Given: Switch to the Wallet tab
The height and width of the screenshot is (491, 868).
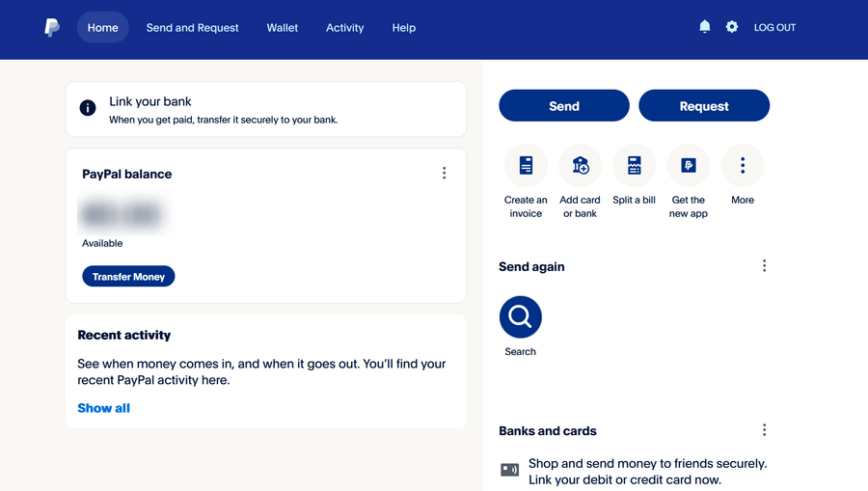Looking at the screenshot, I should click(283, 28).
